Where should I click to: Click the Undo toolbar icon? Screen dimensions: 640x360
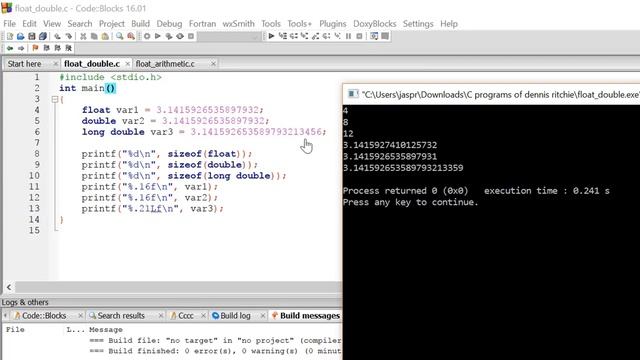click(57, 36)
